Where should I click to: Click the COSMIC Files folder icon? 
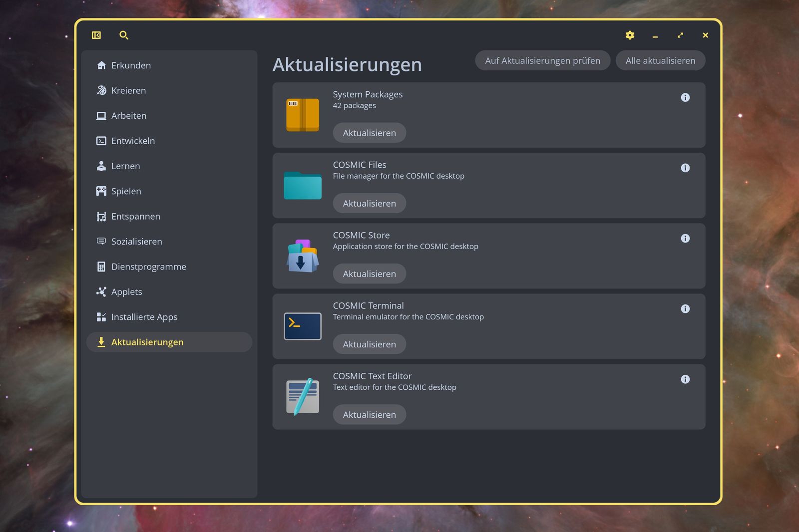click(x=303, y=185)
